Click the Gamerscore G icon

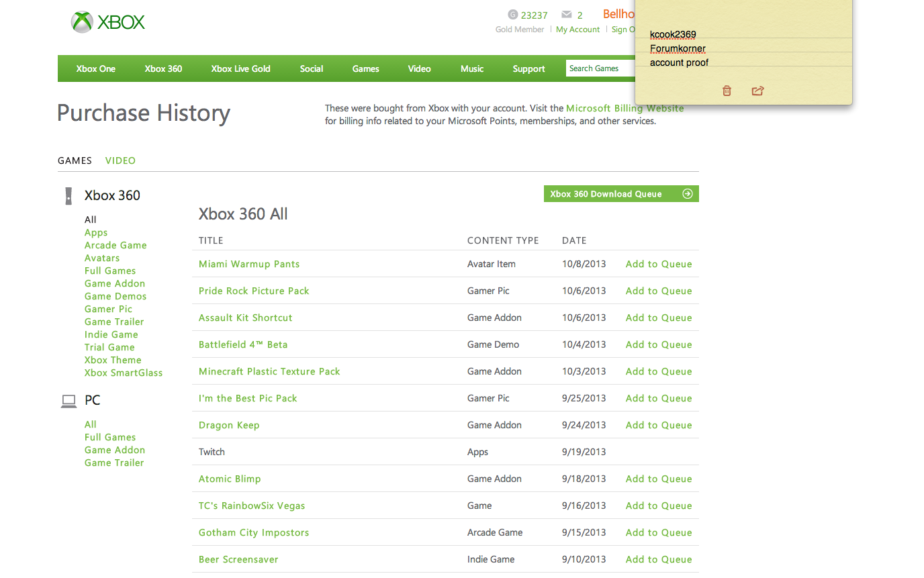click(513, 15)
